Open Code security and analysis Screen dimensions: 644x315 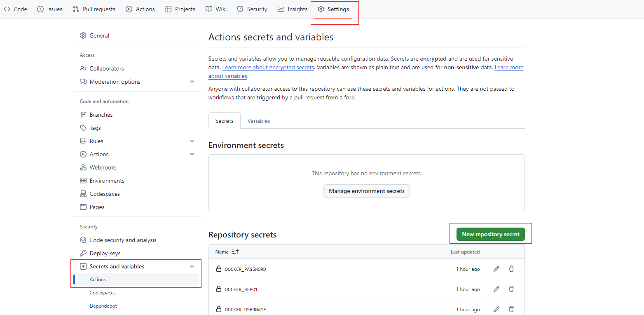[x=137, y=240]
